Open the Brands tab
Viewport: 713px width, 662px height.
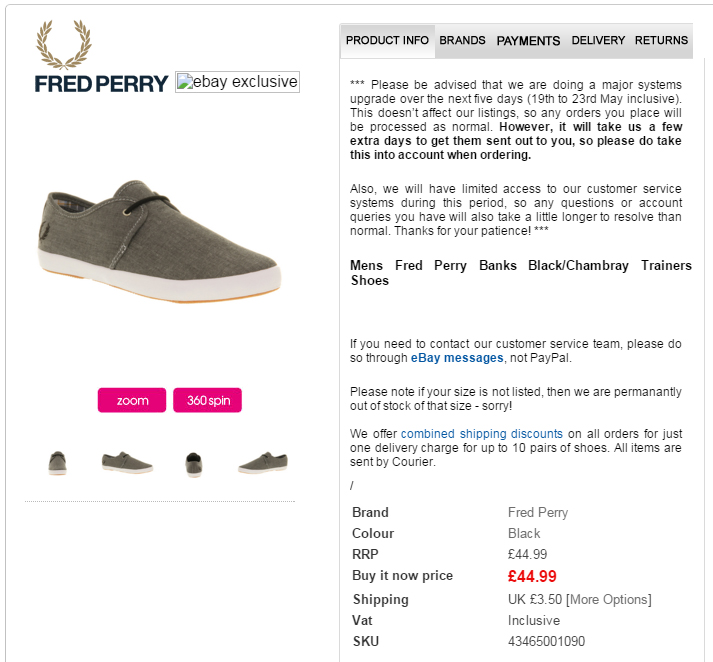coord(462,41)
